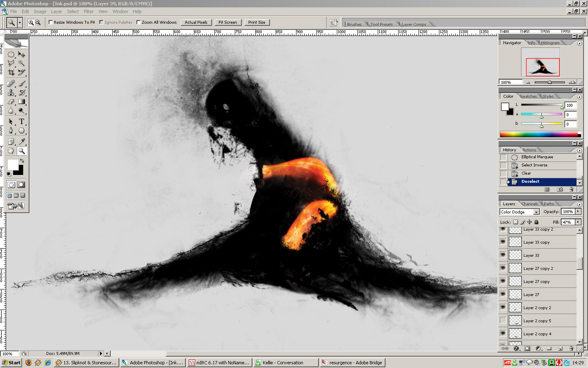Choose the Clone Stamp tool
The width and height of the screenshot is (588, 368).
click(x=11, y=93)
